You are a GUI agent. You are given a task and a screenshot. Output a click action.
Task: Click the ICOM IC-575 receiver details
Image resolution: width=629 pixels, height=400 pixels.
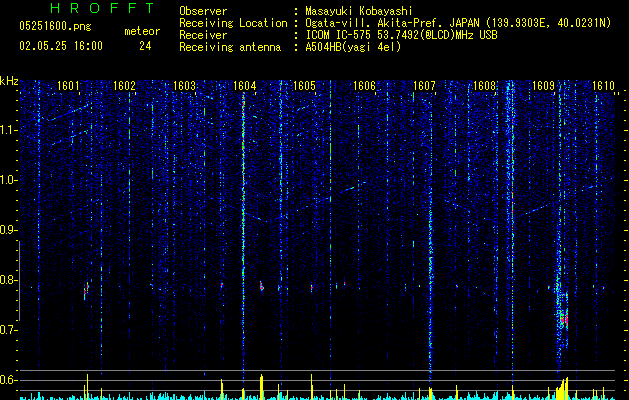pos(401,35)
